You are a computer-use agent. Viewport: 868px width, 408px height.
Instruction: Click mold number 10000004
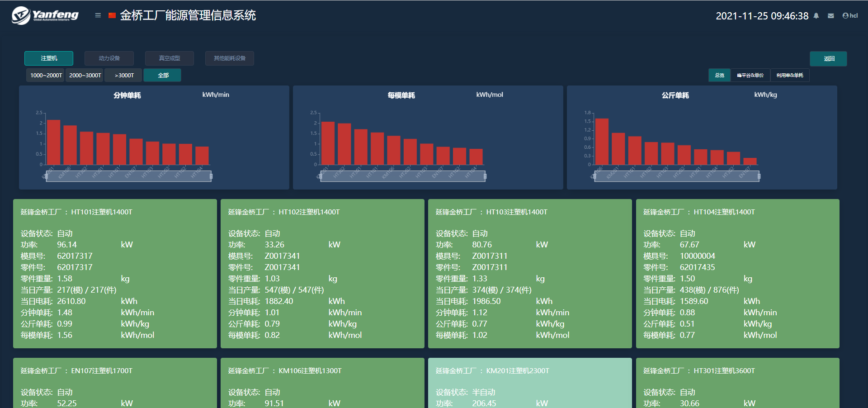[x=698, y=256]
